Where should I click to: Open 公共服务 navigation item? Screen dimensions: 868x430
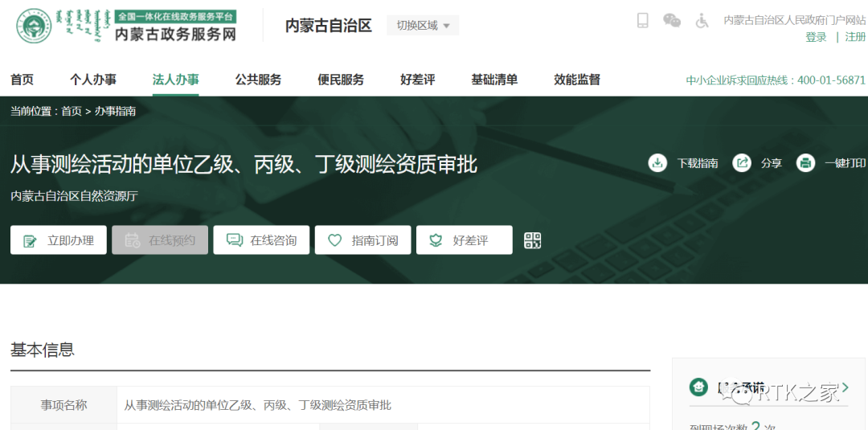(258, 80)
